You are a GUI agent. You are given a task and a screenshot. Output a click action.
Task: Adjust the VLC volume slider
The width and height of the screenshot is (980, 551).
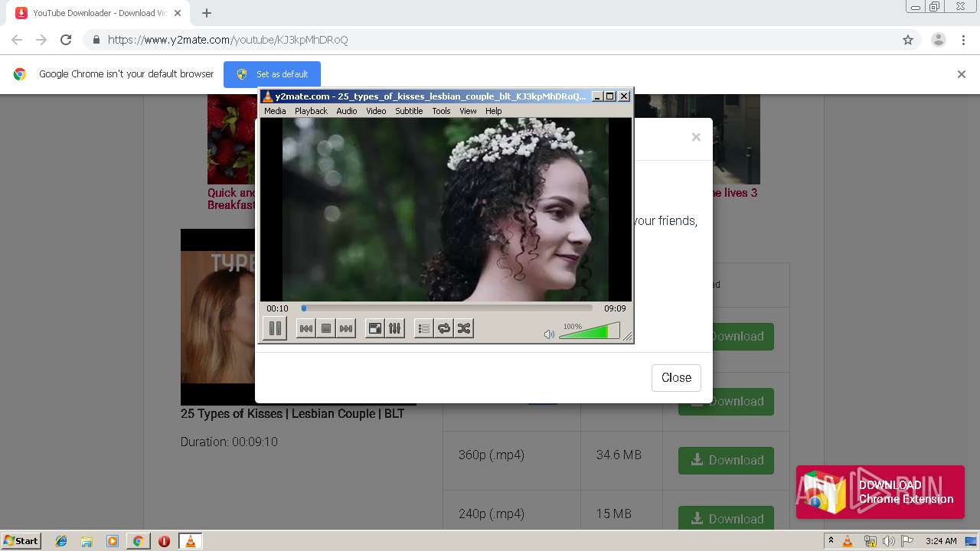click(589, 331)
